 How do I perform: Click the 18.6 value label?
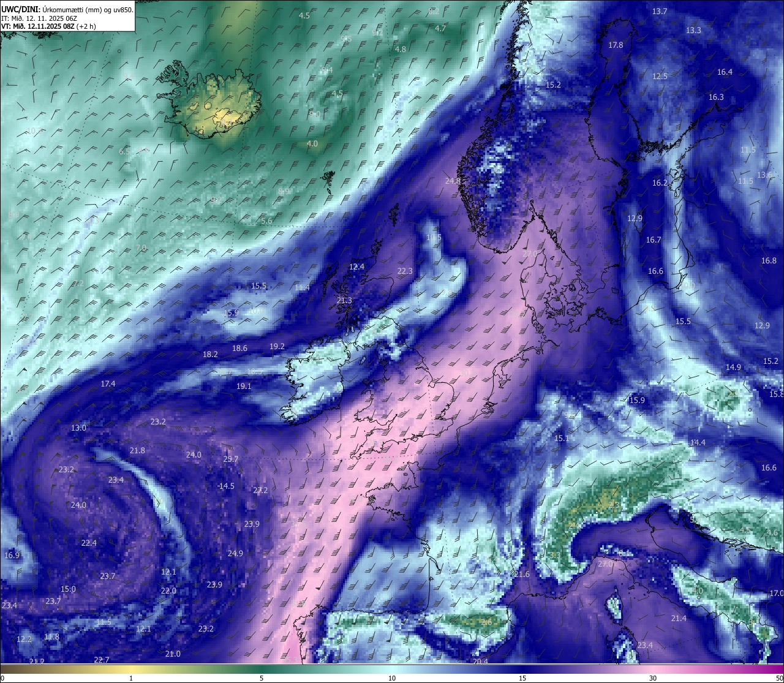[x=239, y=349]
